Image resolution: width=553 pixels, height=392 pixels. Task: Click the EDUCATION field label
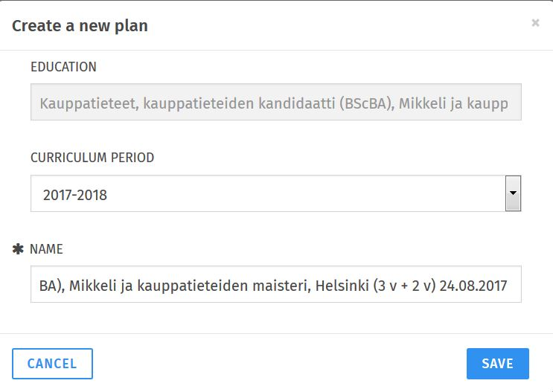pyautogui.click(x=63, y=67)
